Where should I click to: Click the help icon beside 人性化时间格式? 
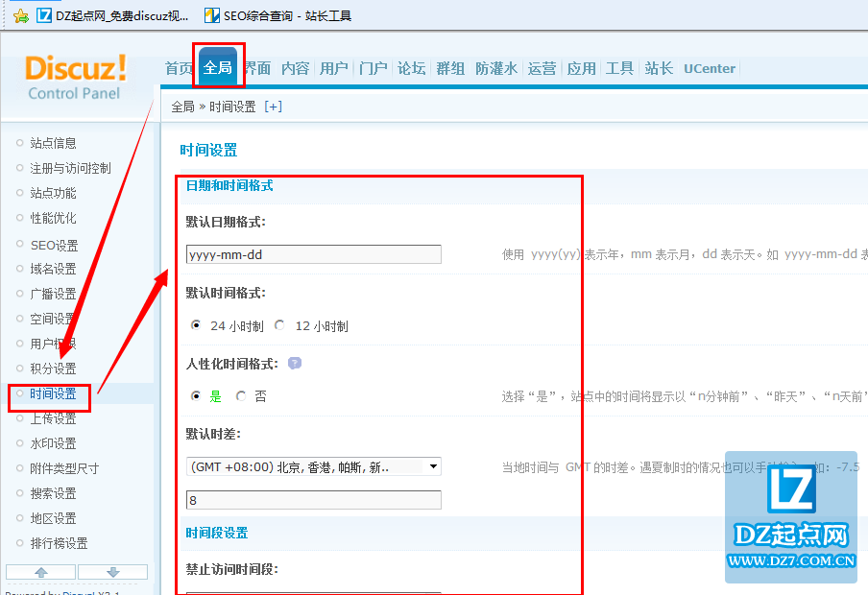click(295, 364)
